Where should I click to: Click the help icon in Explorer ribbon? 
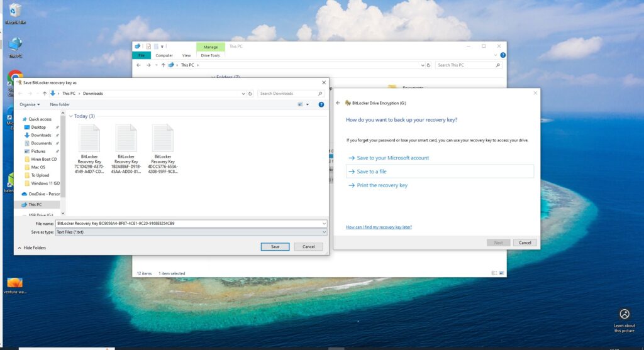pyautogui.click(x=502, y=55)
